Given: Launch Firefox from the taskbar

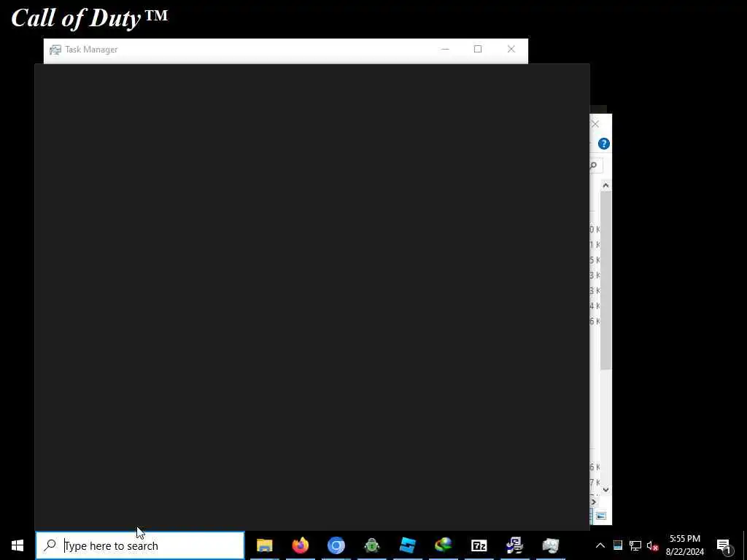Looking at the screenshot, I should [300, 545].
